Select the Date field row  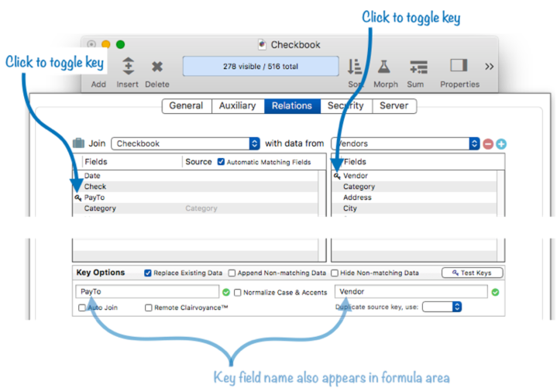[196, 176]
